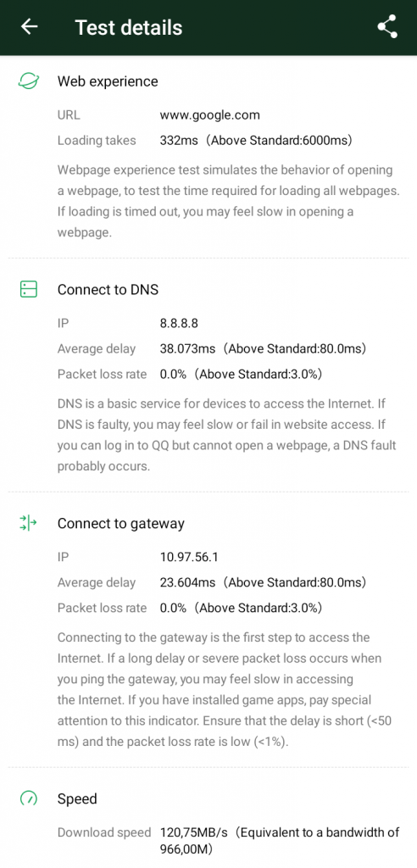
Task: Tap the gateway IP 10.97.56.1 value
Action: (189, 557)
